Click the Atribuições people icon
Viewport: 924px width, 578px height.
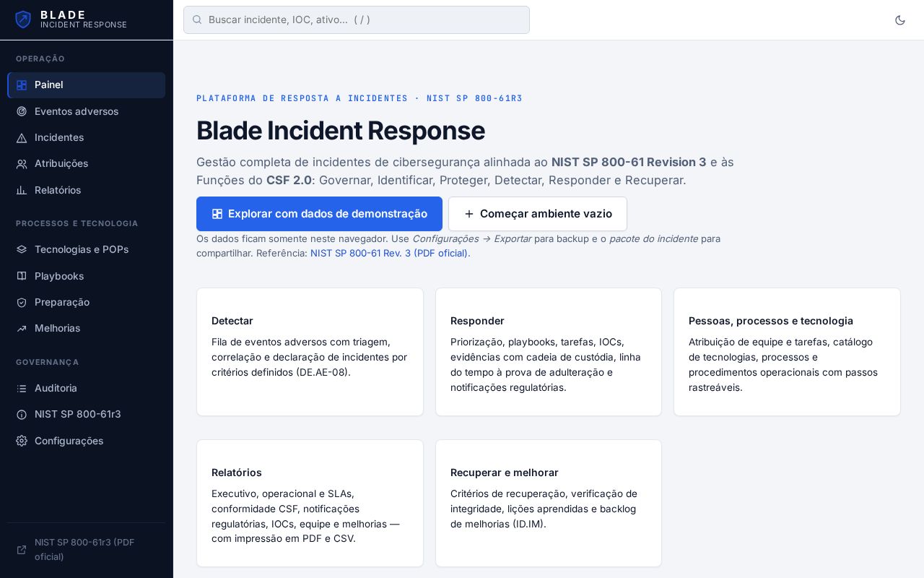22,164
